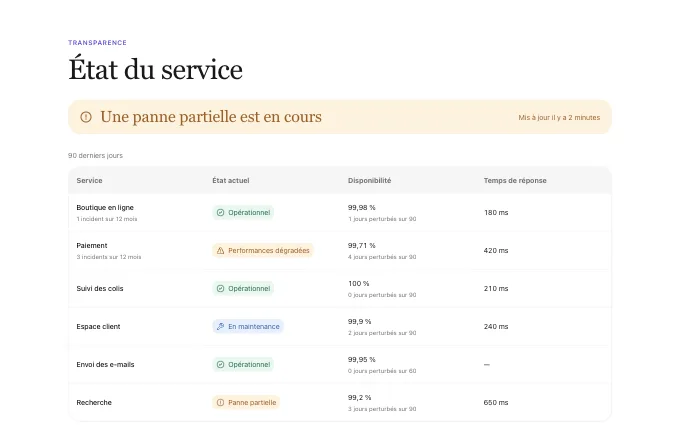Click the TRANSPARENCE label above the title
This screenshot has width=680, height=425.
[98, 42]
